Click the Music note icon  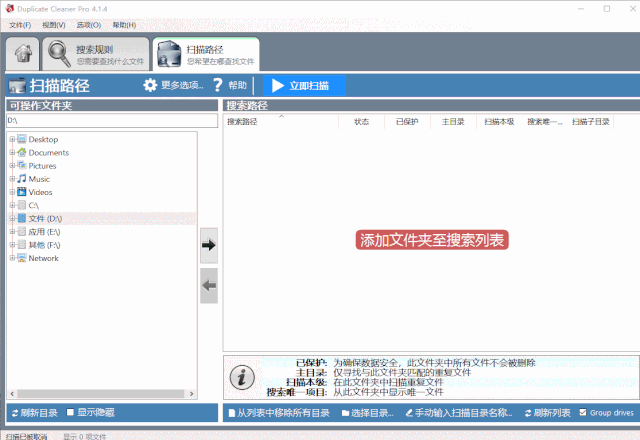(x=22, y=178)
